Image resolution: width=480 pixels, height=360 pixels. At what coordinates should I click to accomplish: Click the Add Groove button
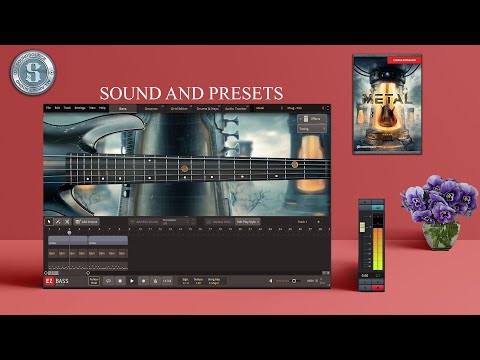[86, 222]
